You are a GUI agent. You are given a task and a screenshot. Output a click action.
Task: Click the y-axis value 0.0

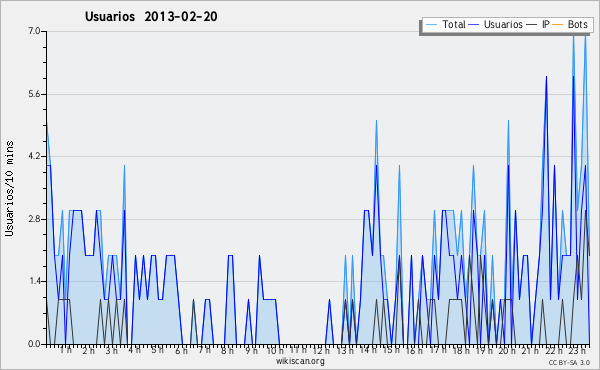(34, 344)
